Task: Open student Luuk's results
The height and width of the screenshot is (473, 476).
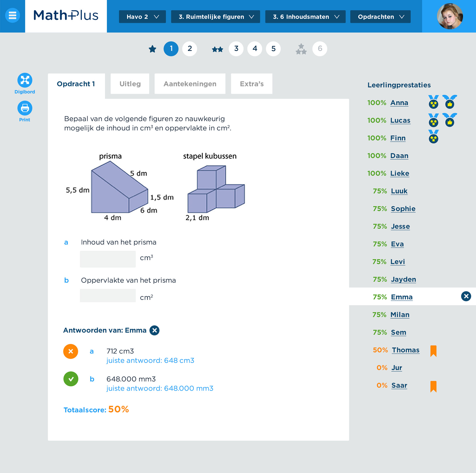Action: click(x=399, y=191)
